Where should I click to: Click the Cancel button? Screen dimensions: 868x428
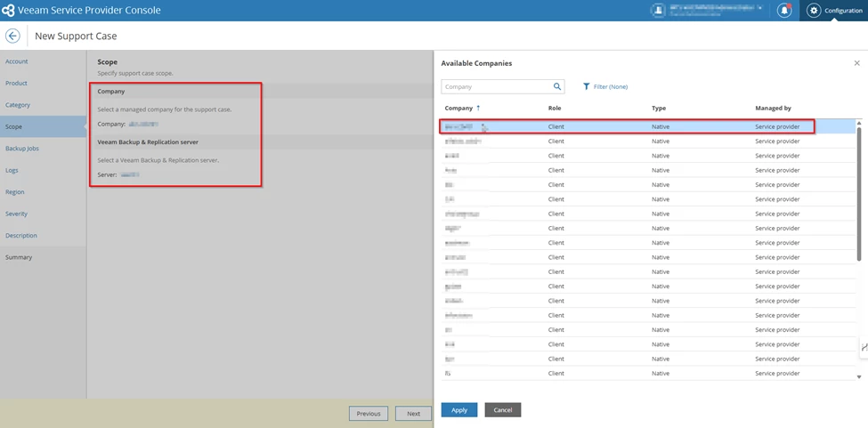(x=503, y=410)
